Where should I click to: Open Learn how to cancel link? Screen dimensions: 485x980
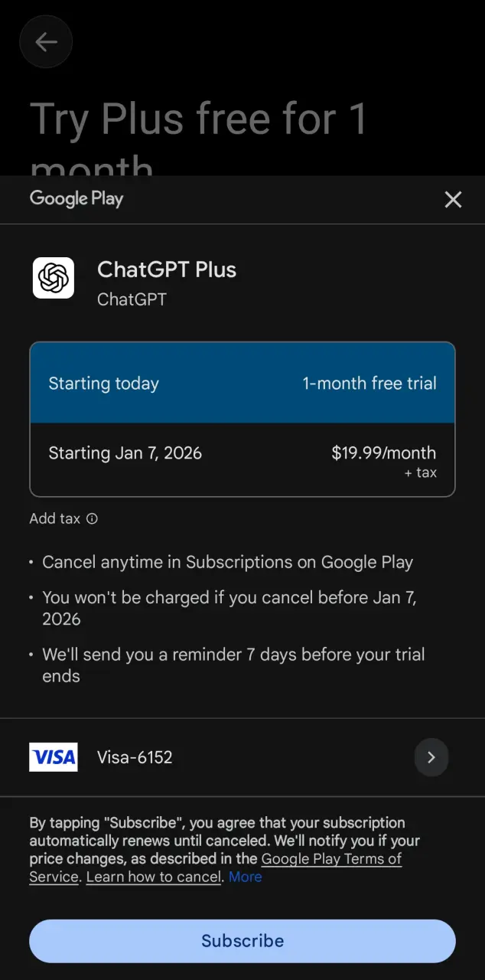click(154, 877)
